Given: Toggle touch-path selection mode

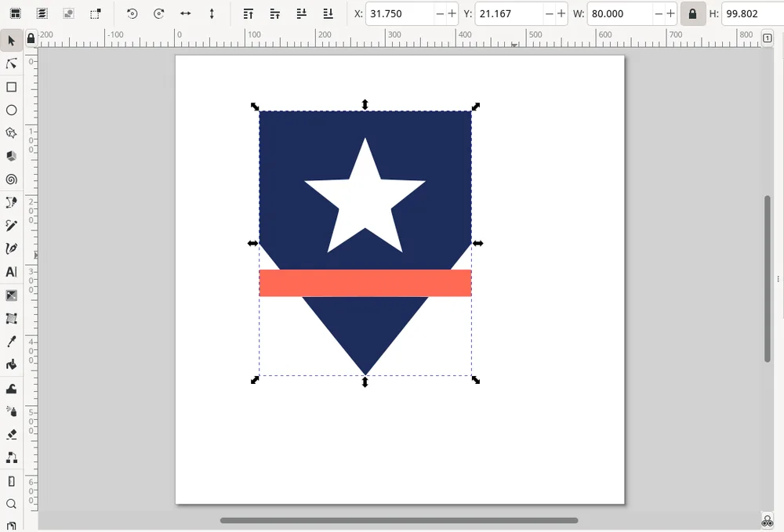Looking at the screenshot, I should pos(95,13).
